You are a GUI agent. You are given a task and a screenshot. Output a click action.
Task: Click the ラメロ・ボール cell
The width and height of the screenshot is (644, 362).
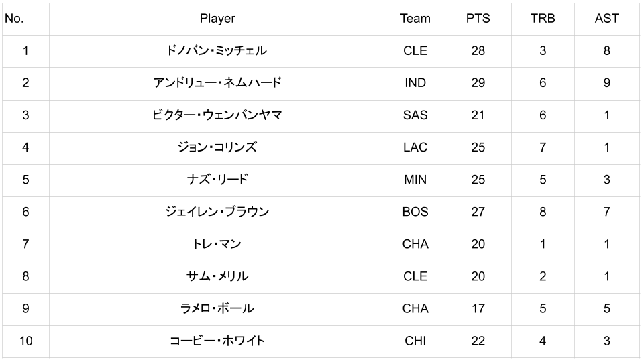[x=217, y=308]
